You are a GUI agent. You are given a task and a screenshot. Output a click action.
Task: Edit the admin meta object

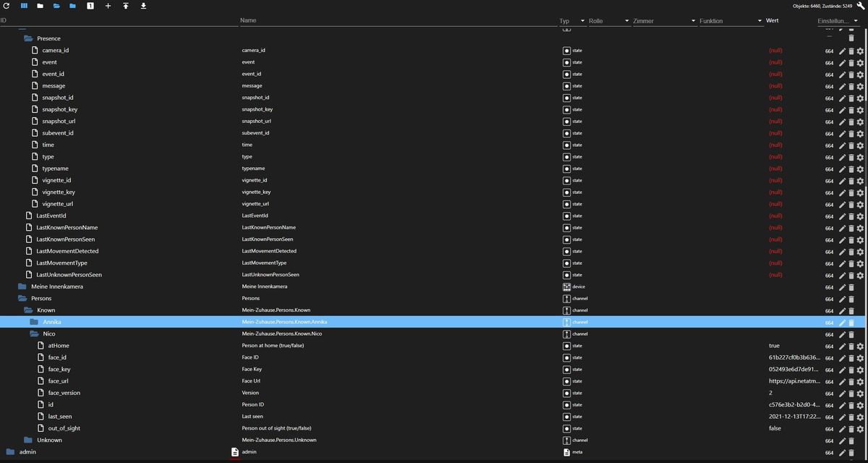click(842, 453)
